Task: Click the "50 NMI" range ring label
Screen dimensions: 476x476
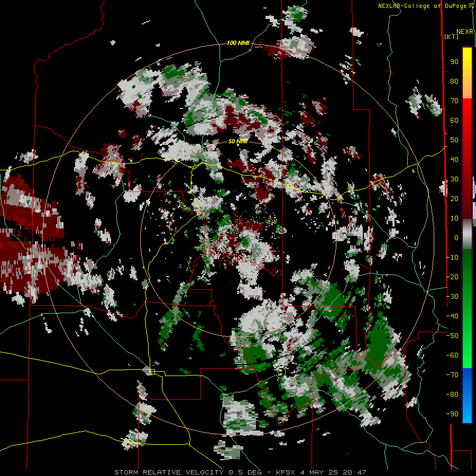Action: 238,141
